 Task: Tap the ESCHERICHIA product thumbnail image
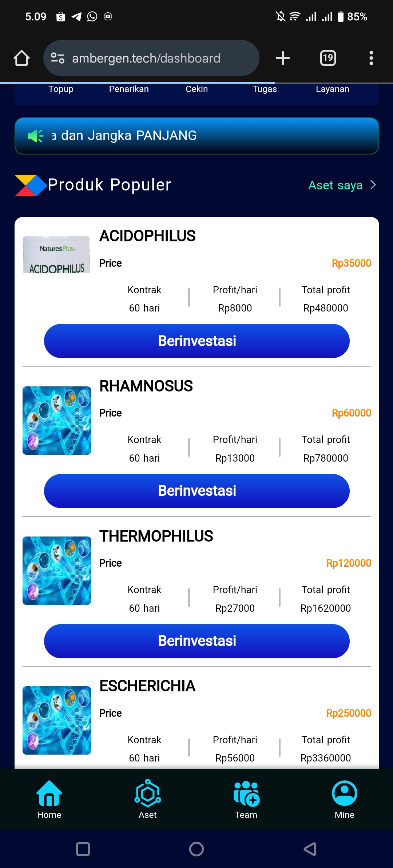(57, 720)
